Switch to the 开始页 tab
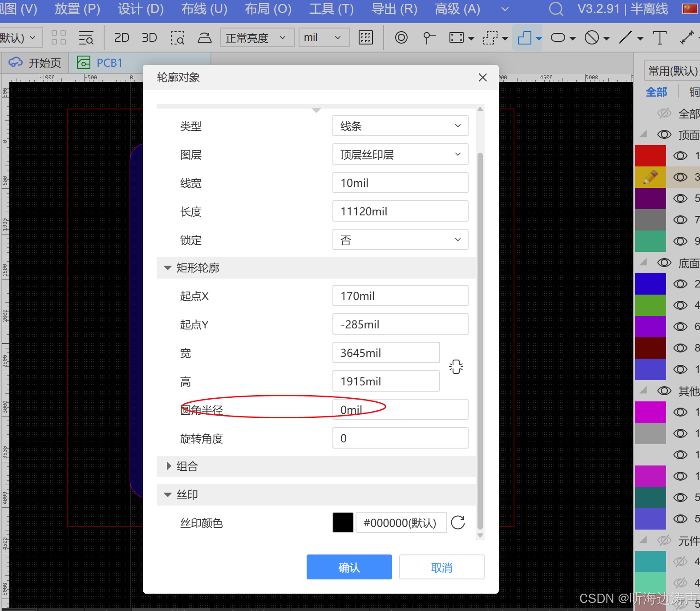Image resolution: width=700 pixels, height=611 pixels. tap(35, 63)
